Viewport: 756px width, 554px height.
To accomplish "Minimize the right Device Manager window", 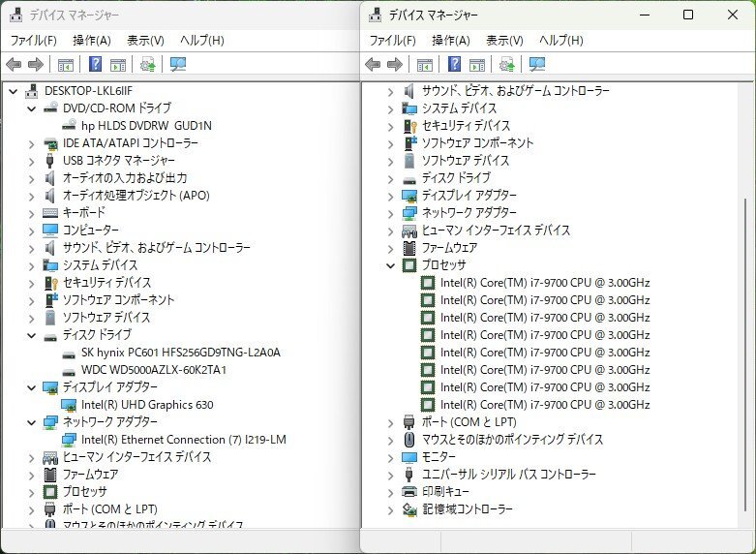I will click(x=645, y=15).
